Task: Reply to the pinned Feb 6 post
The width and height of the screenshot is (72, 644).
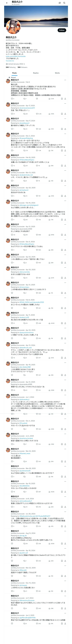Action: [12, 99]
